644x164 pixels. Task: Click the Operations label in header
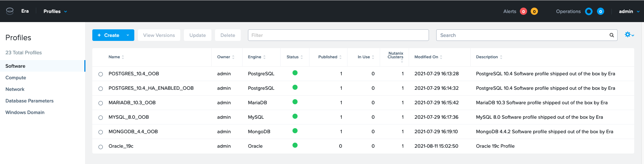pyautogui.click(x=568, y=12)
